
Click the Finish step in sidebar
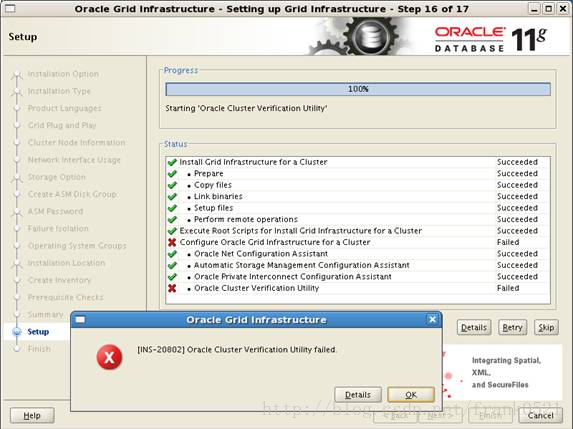[39, 349]
